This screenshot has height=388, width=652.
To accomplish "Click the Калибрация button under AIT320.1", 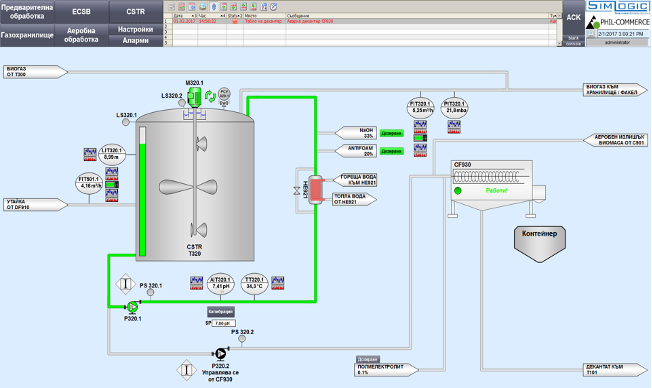I will (221, 312).
